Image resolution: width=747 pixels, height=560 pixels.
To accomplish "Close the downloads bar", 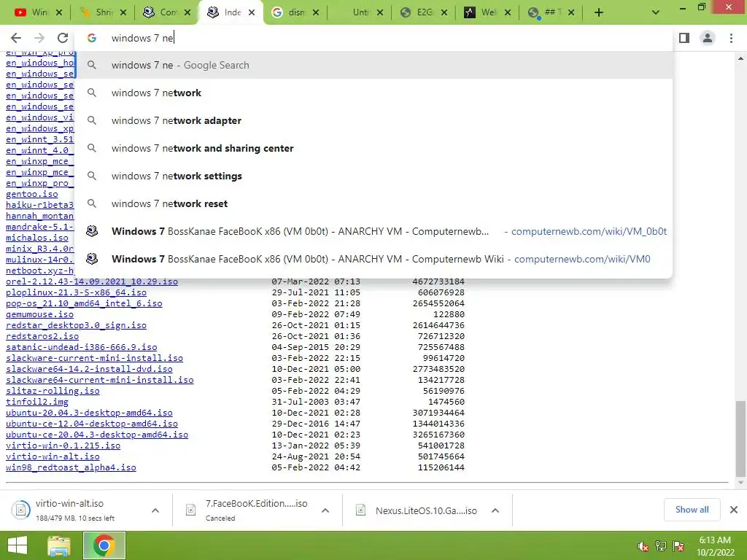I will [x=734, y=510].
